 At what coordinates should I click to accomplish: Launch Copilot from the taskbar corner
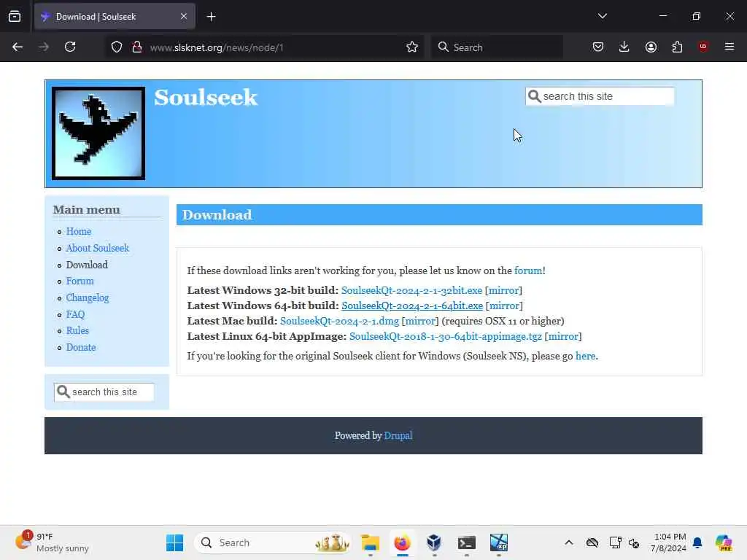[x=724, y=542]
